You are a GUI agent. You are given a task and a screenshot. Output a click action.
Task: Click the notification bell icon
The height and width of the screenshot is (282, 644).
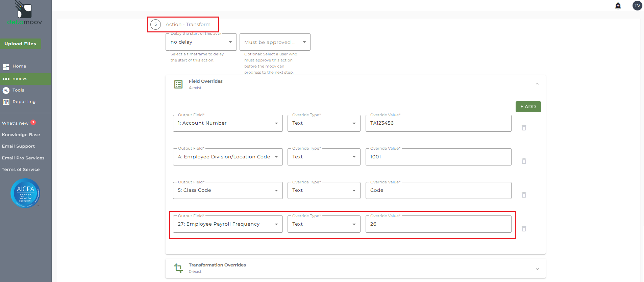618,6
